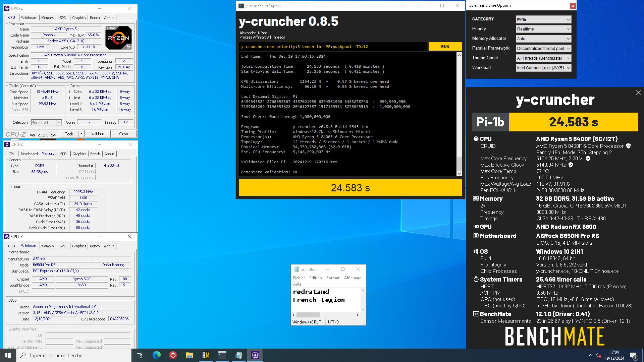Screen dimensions: 644x362
Task: Open Windows Start menu
Action: 8,355
